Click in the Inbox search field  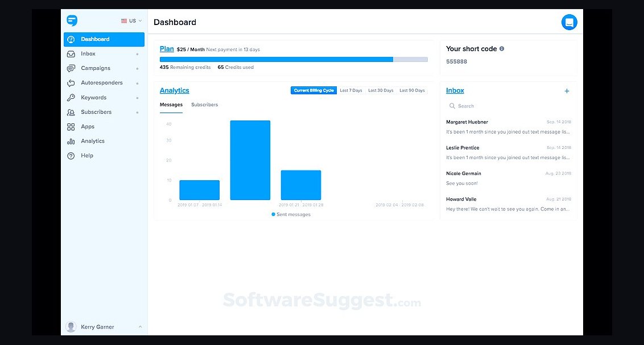[x=509, y=106]
